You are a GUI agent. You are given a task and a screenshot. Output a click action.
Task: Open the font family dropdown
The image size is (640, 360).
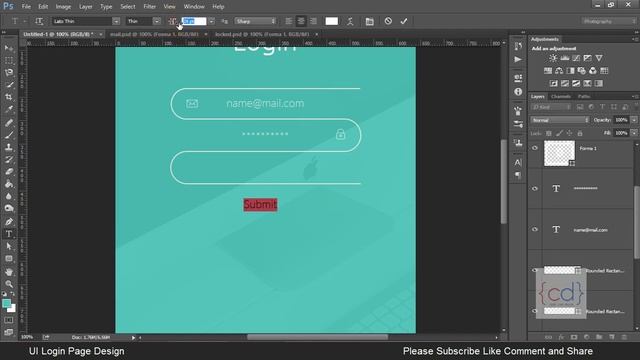pos(116,21)
